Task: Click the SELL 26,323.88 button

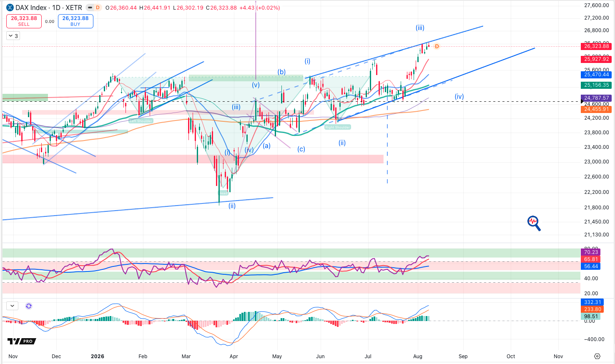Action: pos(24,21)
